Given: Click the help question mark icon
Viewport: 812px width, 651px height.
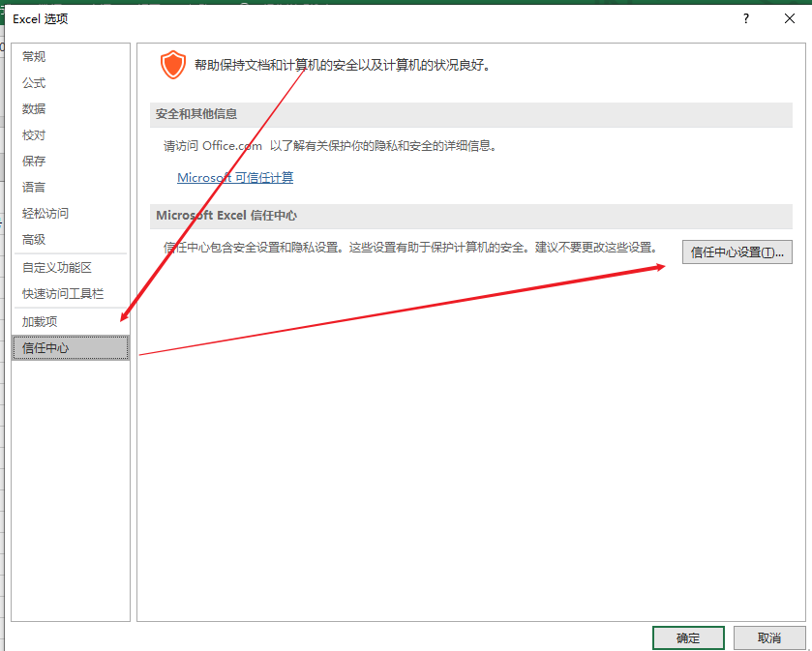Looking at the screenshot, I should (746, 19).
